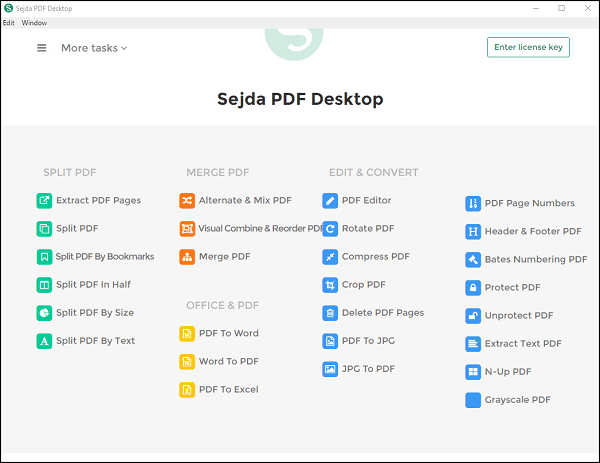Open the Delete PDF Pages link
Image resolution: width=600 pixels, height=463 pixels.
[383, 313]
